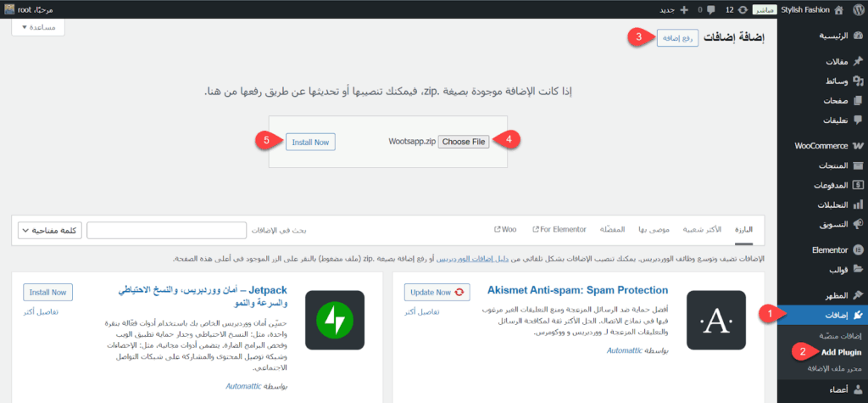The image size is (868, 403).
Task: Click the مرحبًا root greeting text
Action: [x=36, y=9]
